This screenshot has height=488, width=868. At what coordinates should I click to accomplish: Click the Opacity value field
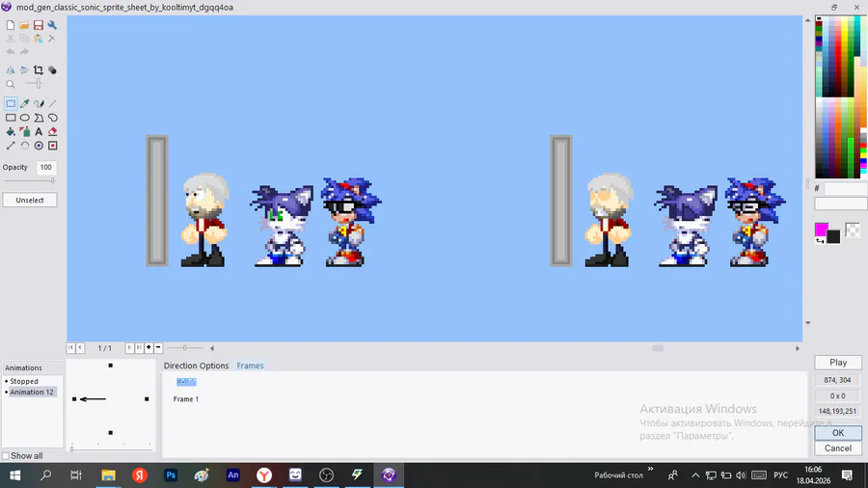[46, 167]
